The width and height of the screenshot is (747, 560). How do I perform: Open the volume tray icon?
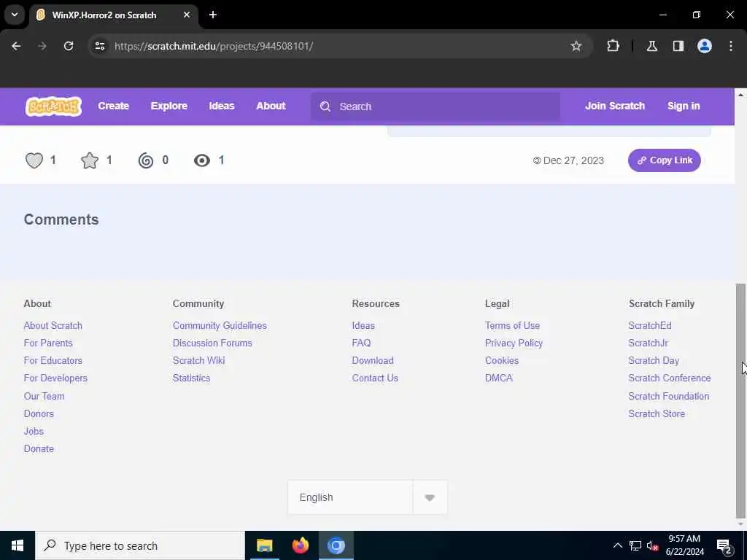click(x=652, y=545)
